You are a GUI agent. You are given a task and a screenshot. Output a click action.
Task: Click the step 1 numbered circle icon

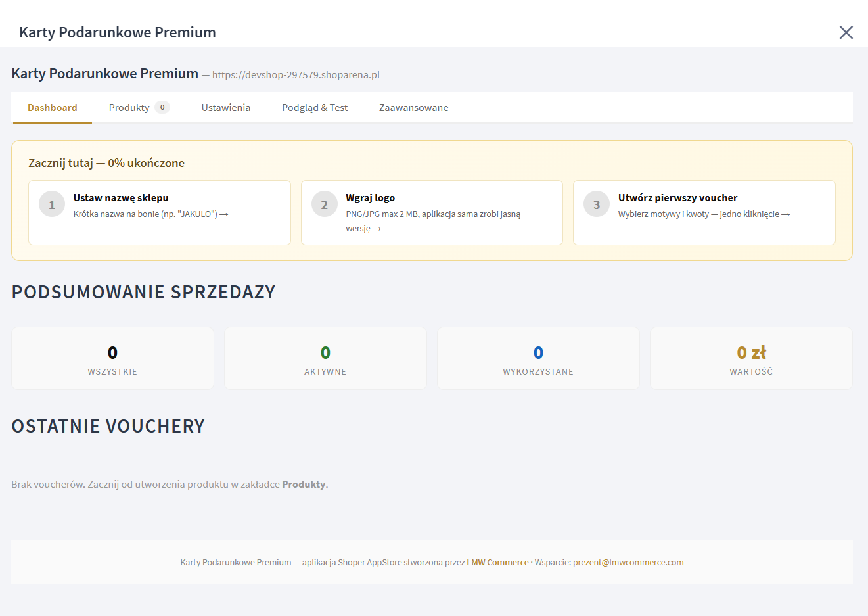point(51,204)
